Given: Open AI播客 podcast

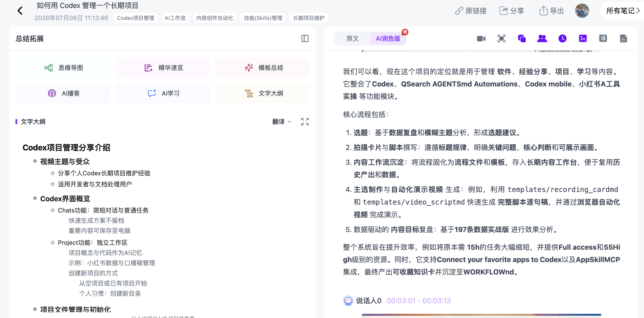Looking at the screenshot, I should [x=63, y=93].
